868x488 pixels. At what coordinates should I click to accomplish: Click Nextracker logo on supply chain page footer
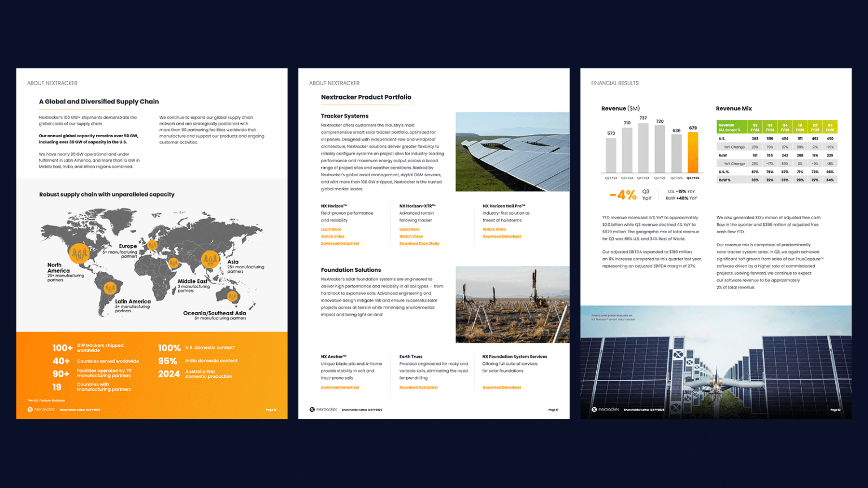click(x=41, y=409)
